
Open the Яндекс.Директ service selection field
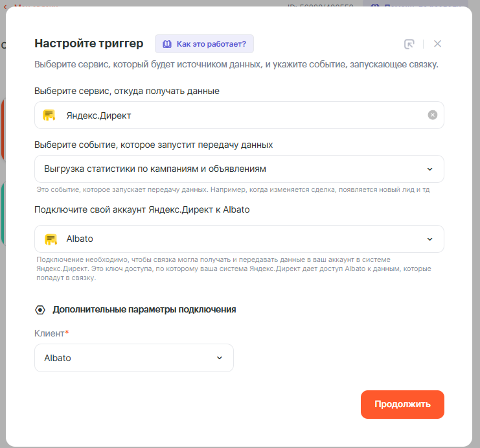click(x=239, y=115)
